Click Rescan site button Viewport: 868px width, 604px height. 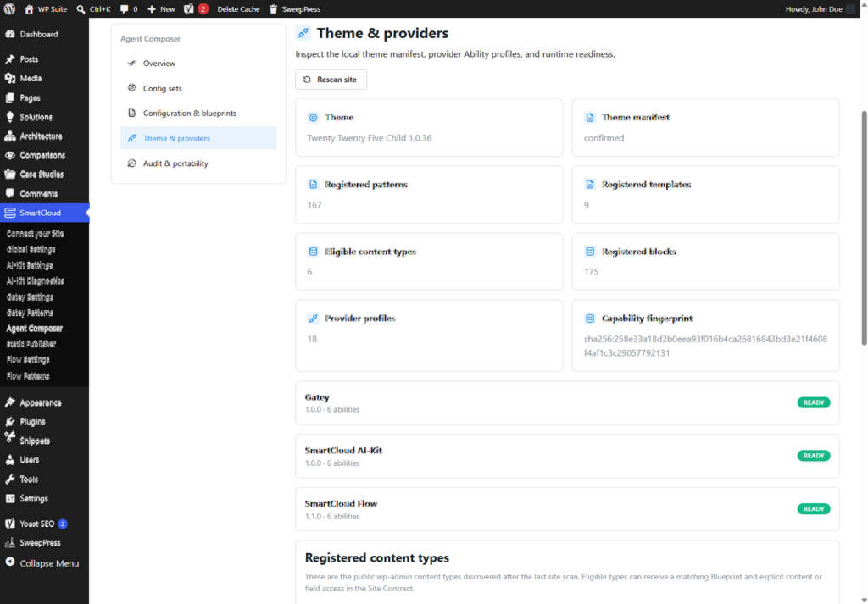[x=331, y=80]
